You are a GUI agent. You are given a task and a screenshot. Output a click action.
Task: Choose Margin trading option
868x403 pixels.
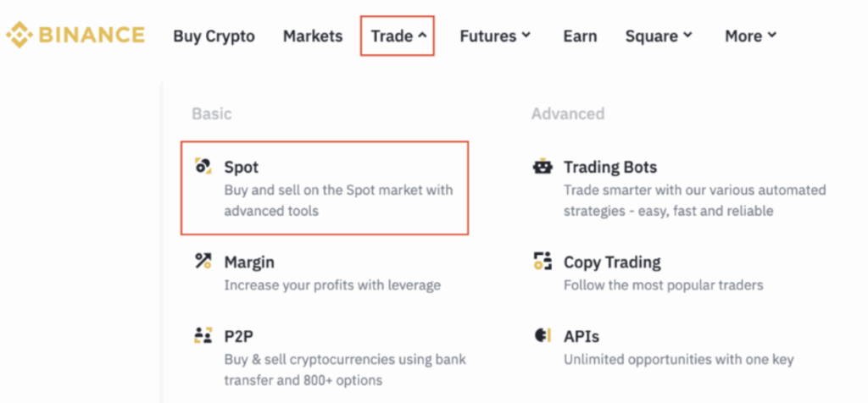[x=249, y=262]
